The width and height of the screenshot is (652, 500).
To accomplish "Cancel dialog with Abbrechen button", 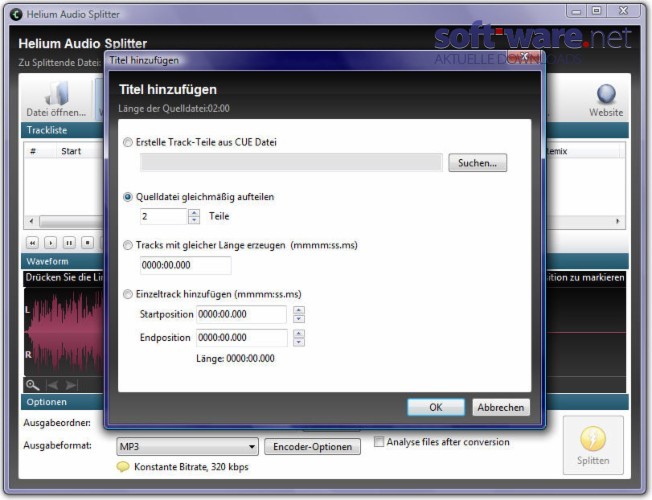I will pyautogui.click(x=501, y=407).
